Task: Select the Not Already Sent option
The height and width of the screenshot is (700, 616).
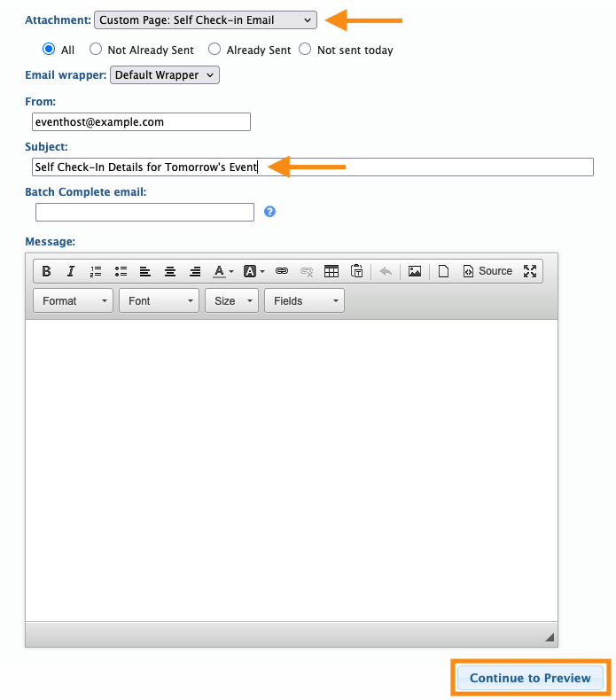Action: [x=96, y=49]
